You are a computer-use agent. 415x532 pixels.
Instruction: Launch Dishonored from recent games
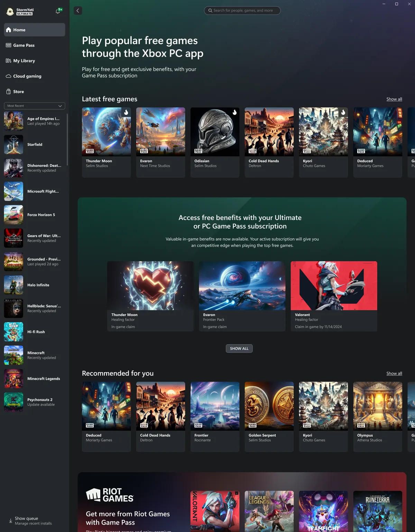click(35, 168)
